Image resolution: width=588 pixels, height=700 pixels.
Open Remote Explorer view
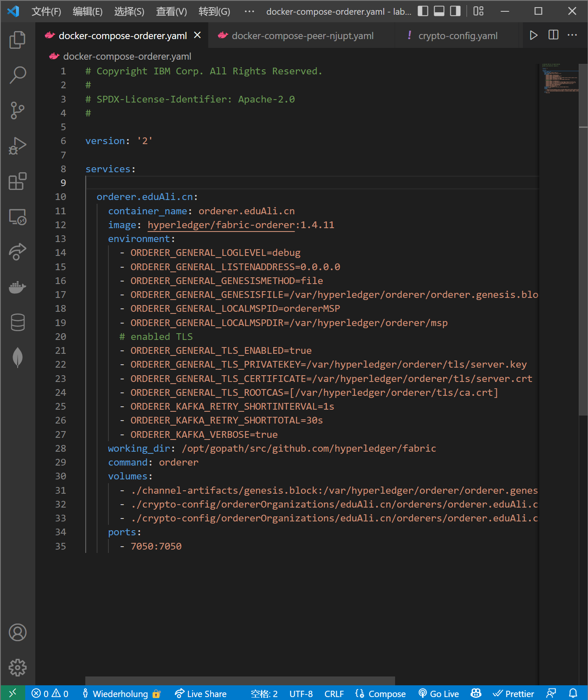[x=17, y=217]
